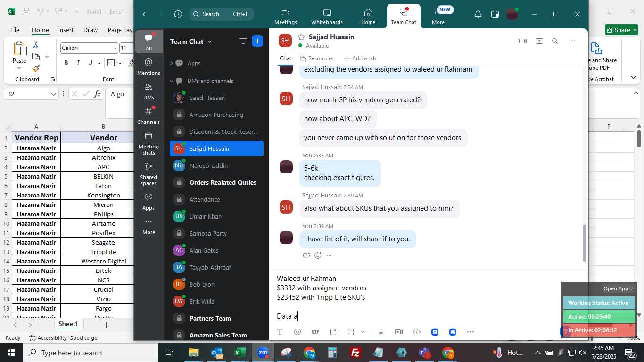The height and width of the screenshot is (362, 644).
Task: Start a video call with Sajjad Hussain
Action: click(x=522, y=41)
